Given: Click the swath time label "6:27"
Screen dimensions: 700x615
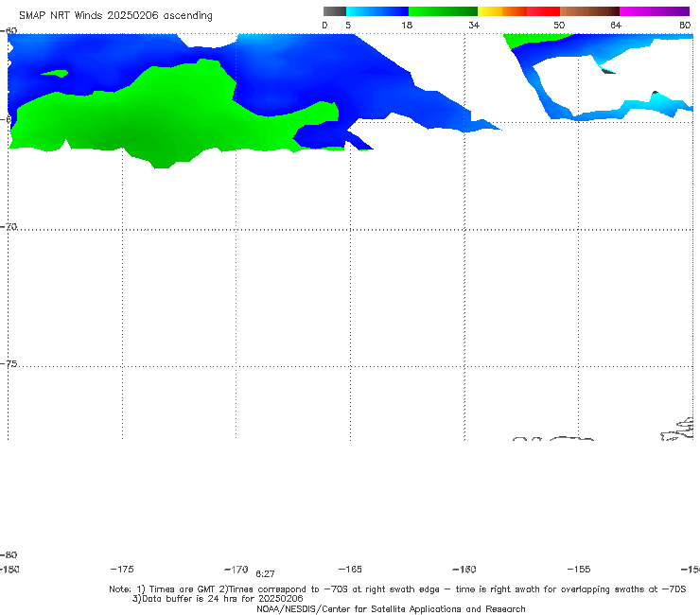Looking at the screenshot, I should pos(265,573).
